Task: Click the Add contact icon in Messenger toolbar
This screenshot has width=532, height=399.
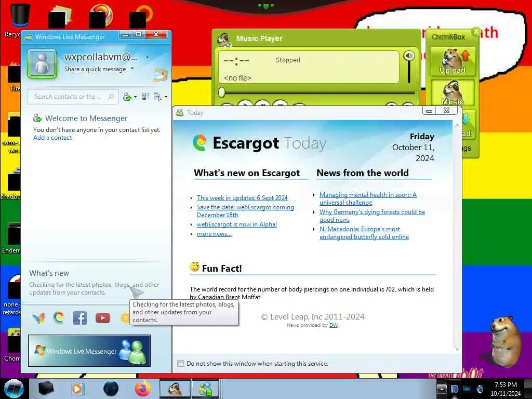Action: tap(127, 97)
